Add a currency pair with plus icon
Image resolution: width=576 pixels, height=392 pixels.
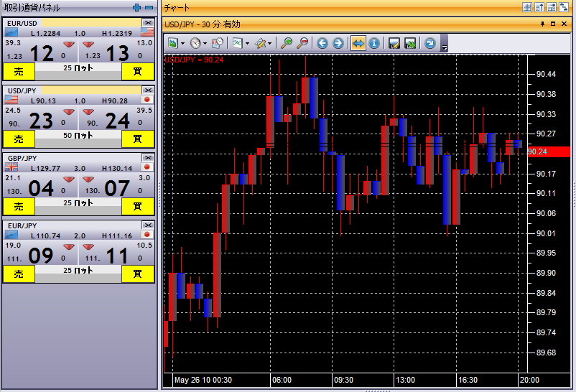pos(137,7)
